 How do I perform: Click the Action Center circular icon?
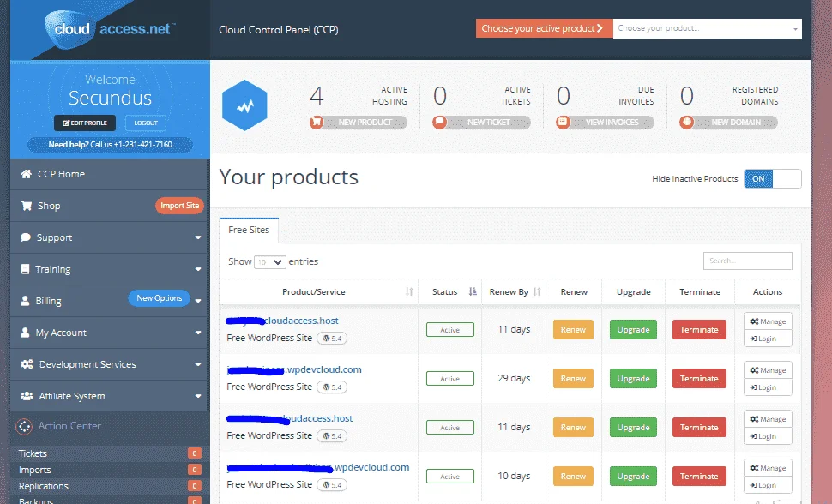pos(24,426)
